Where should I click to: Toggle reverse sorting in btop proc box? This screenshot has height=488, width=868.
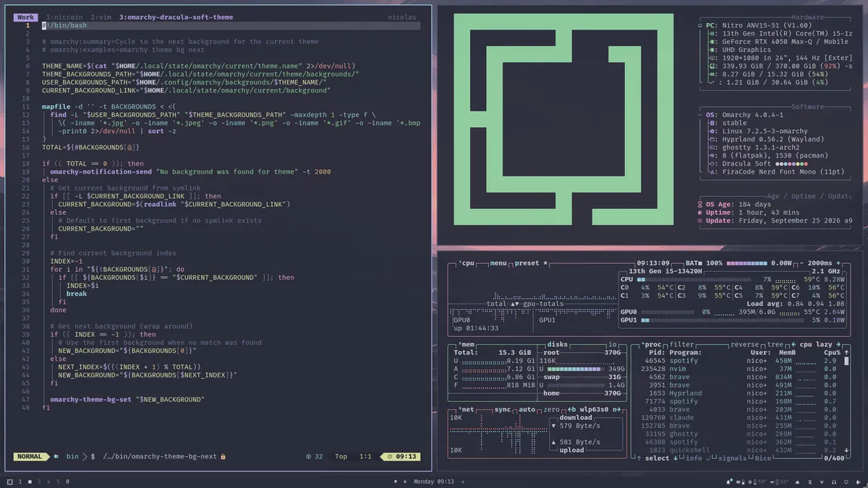744,345
